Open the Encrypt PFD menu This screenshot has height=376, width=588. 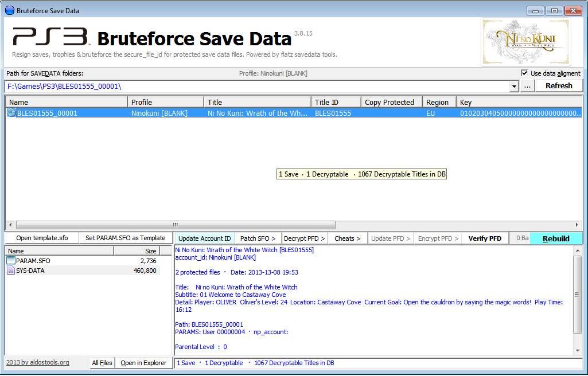click(438, 238)
